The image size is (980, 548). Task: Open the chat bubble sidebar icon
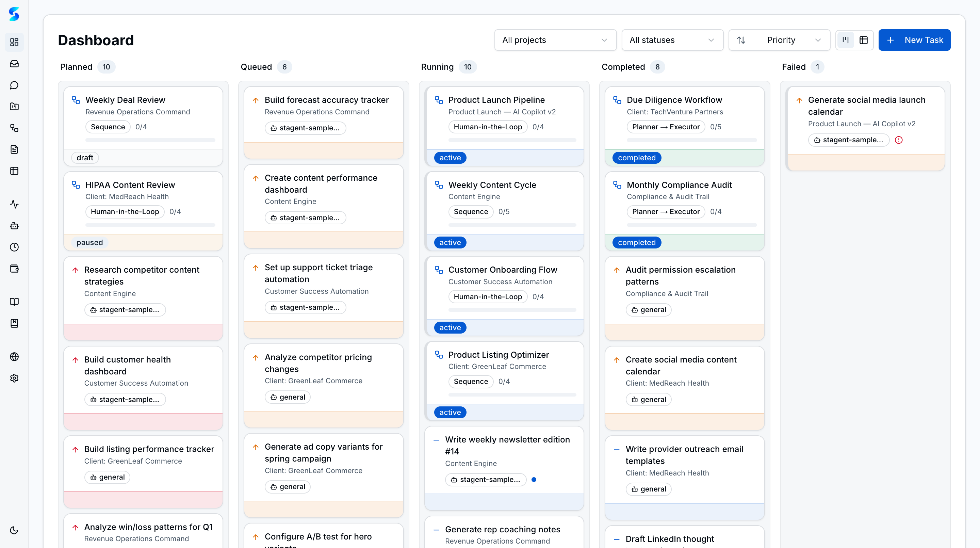14,85
